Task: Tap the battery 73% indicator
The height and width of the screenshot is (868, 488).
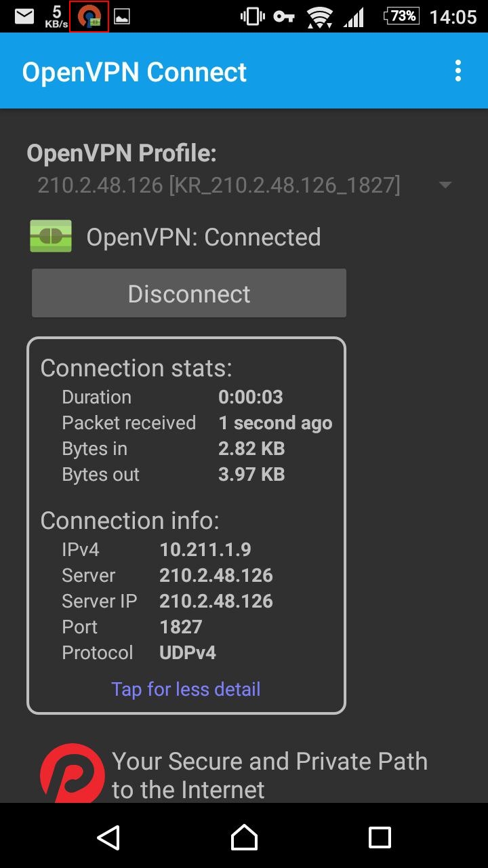Action: click(401, 16)
